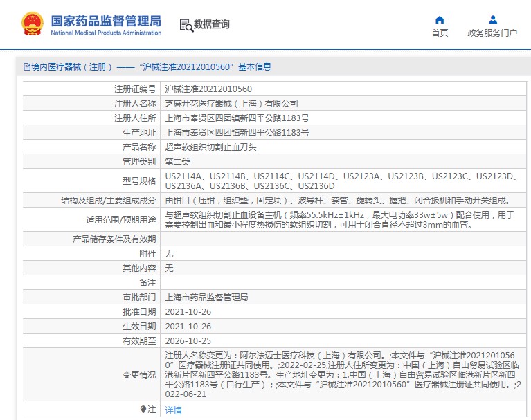Click 国家药品监督管理局 site title
Screen dimensions: 531x420
click(x=106, y=21)
